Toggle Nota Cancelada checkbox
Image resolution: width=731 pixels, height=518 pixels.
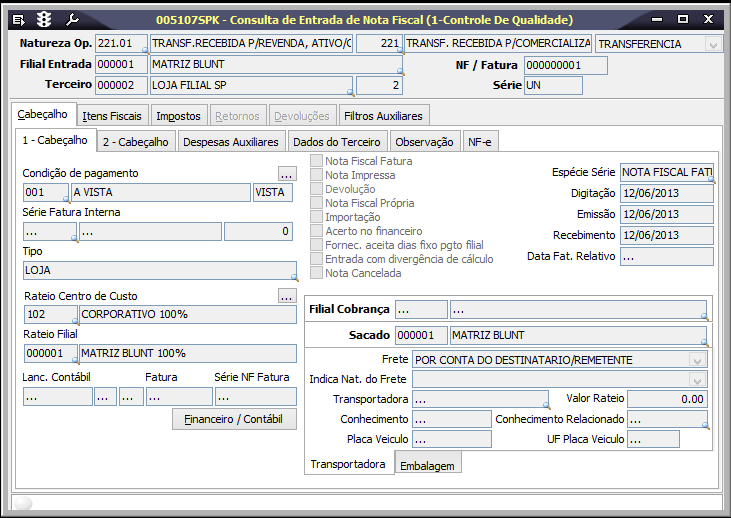(x=317, y=273)
